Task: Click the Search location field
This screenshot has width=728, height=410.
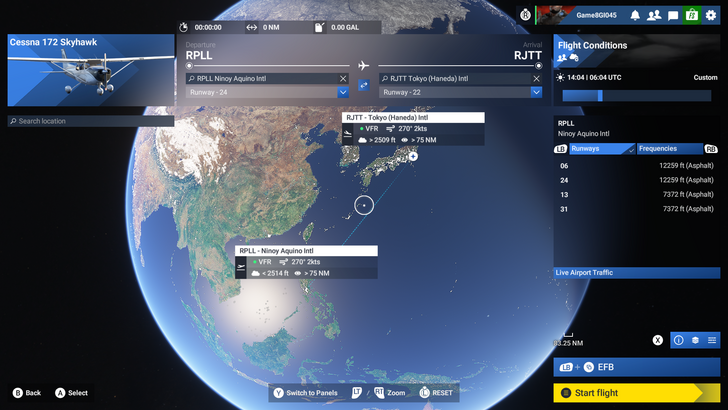Action: (90, 121)
